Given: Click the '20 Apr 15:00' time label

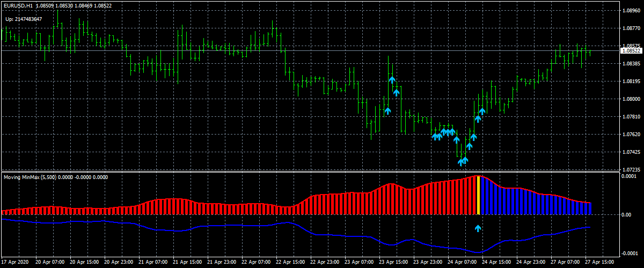Looking at the screenshot, I should point(85,263).
